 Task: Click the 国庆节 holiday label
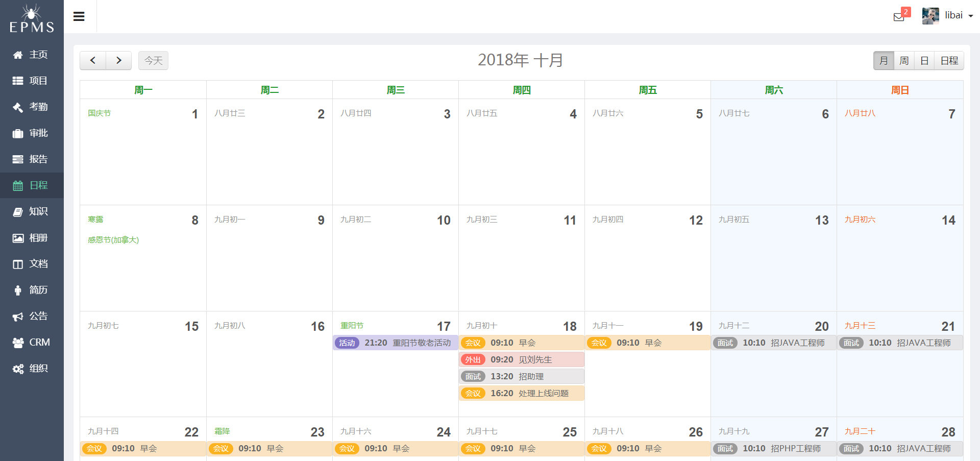(x=99, y=113)
